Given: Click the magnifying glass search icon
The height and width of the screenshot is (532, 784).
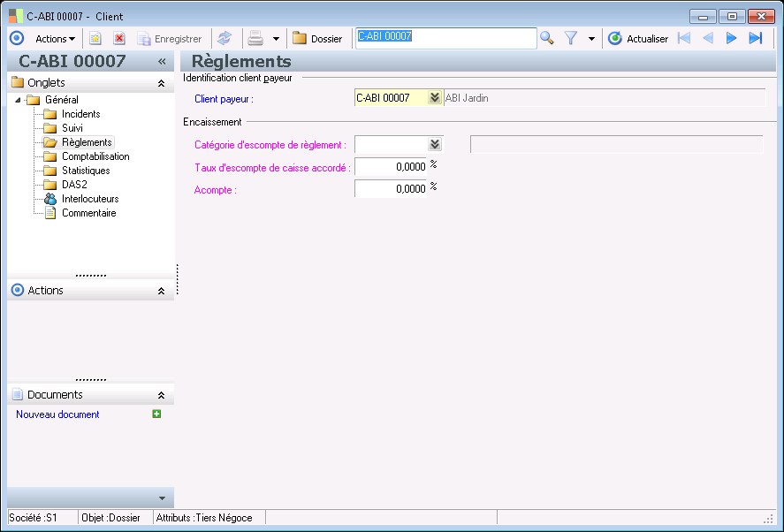Looking at the screenshot, I should point(547,38).
